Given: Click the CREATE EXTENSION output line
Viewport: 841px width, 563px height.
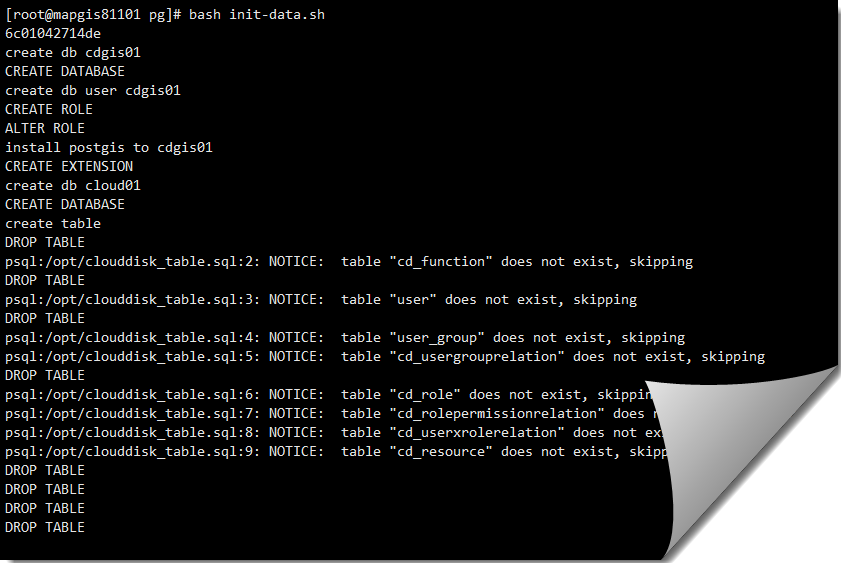Looking at the screenshot, I should [69, 167].
